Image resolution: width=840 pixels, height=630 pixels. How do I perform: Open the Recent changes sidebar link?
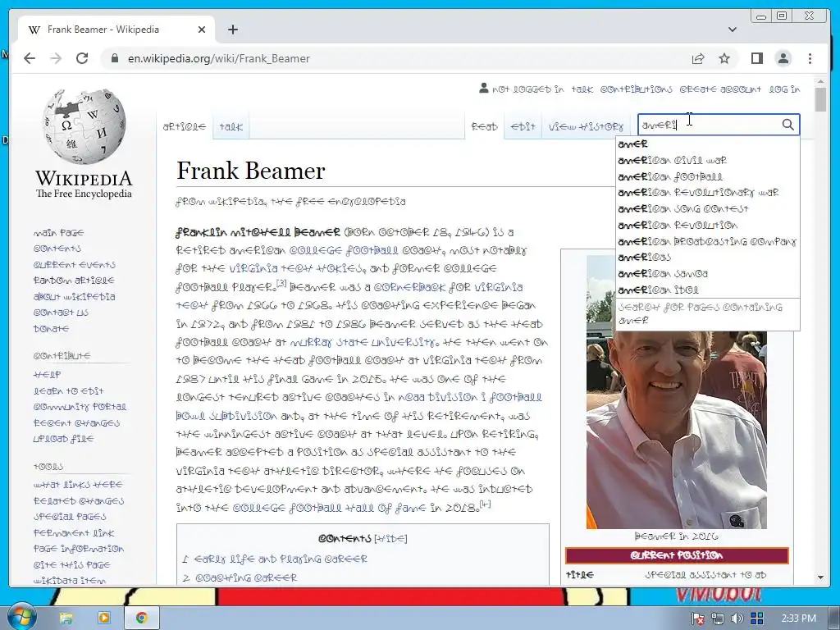point(76,423)
